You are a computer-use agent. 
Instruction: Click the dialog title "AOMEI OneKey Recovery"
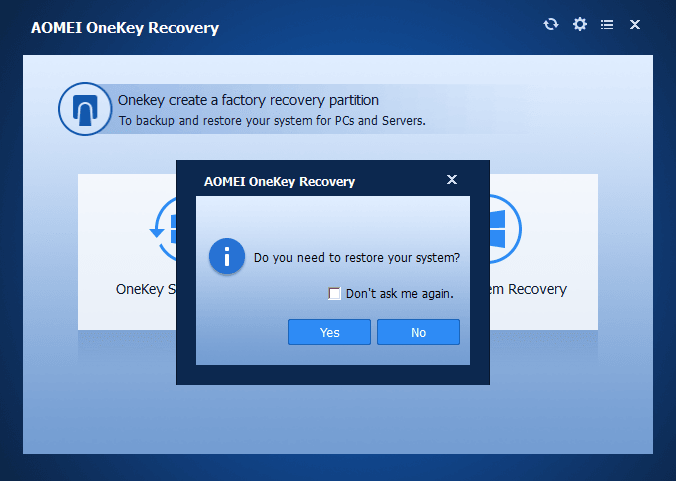(x=279, y=181)
